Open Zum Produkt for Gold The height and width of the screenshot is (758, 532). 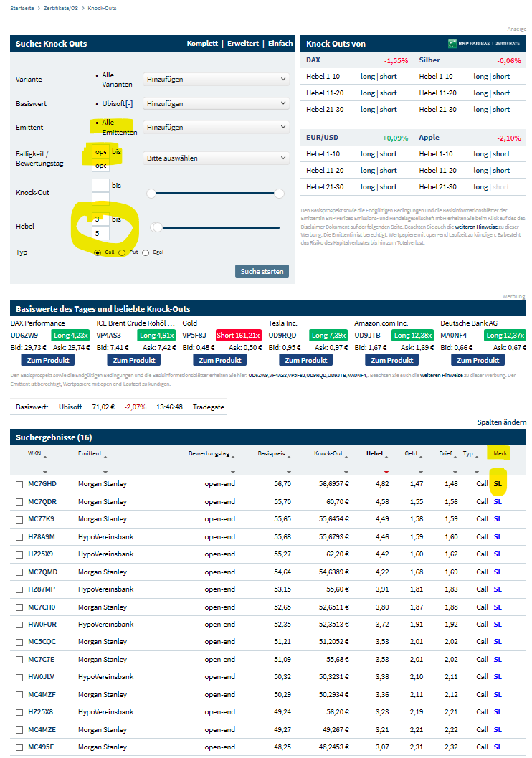click(220, 360)
